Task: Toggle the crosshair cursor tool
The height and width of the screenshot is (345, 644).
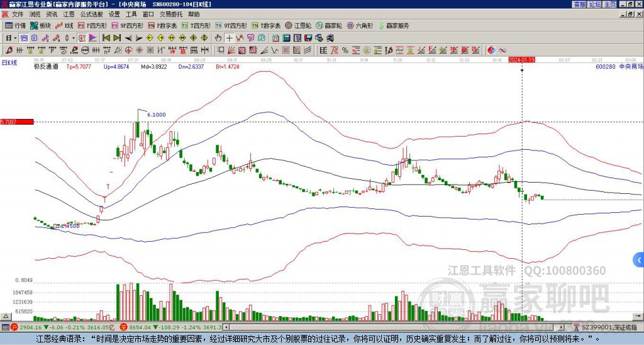Action: (229, 38)
